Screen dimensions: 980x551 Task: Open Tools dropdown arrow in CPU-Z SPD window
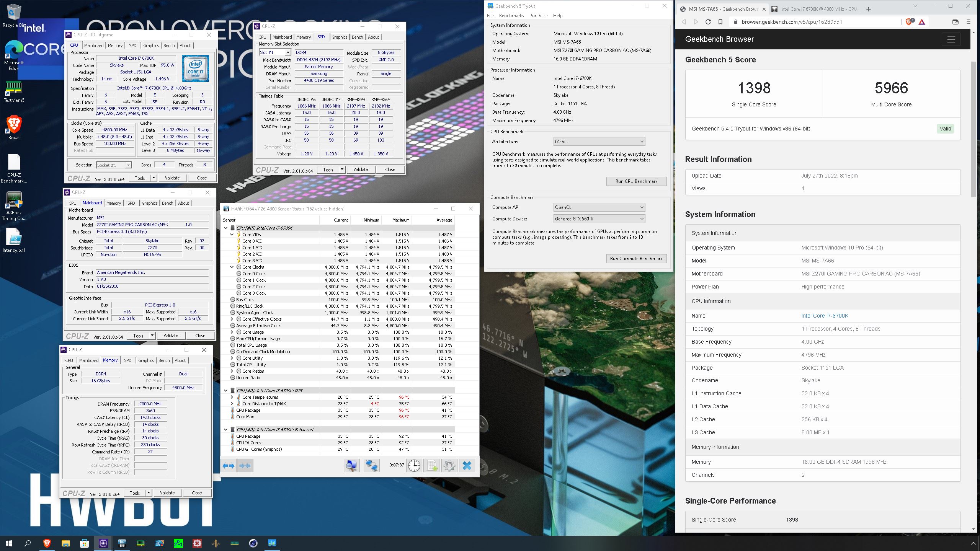342,170
